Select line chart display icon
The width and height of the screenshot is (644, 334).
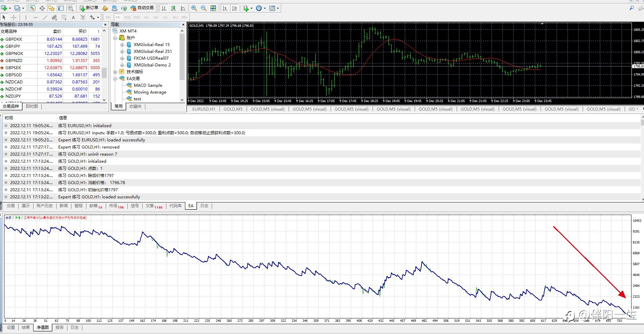(183, 8)
